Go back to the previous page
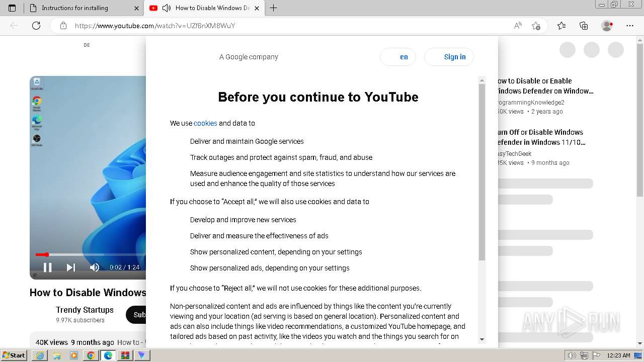 14,26
